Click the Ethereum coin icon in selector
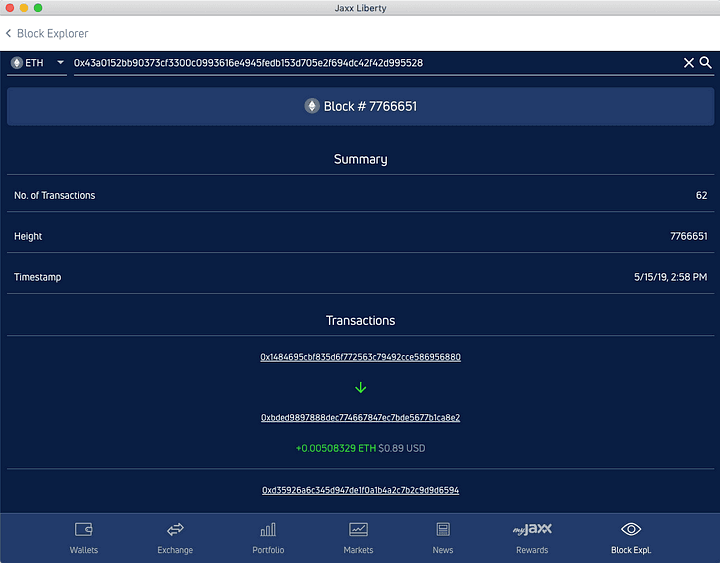The image size is (720, 563). [17, 63]
